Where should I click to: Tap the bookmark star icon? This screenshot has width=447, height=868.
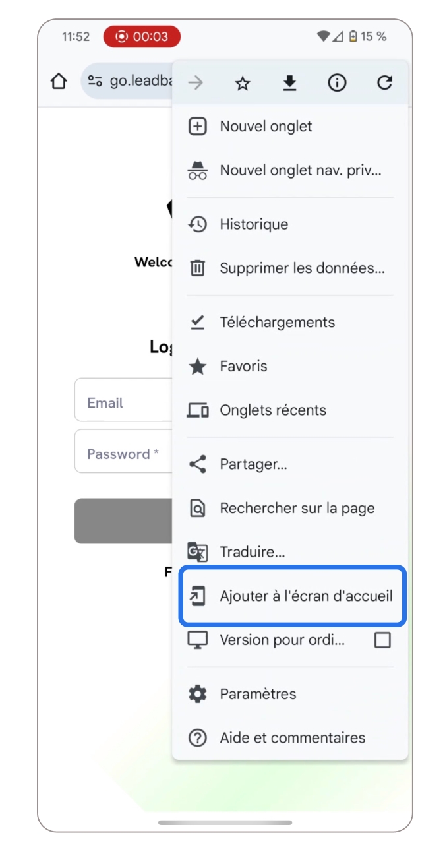click(x=243, y=83)
